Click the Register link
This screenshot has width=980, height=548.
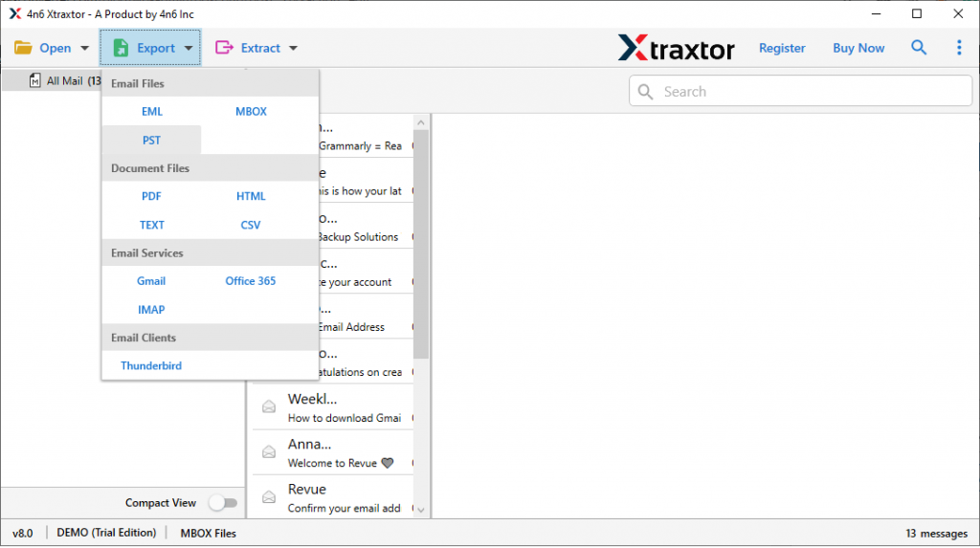(782, 48)
